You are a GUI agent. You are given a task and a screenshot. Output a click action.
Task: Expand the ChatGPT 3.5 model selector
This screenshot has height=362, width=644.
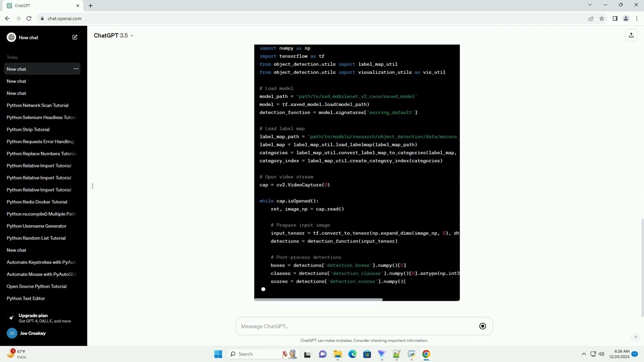[114, 35]
